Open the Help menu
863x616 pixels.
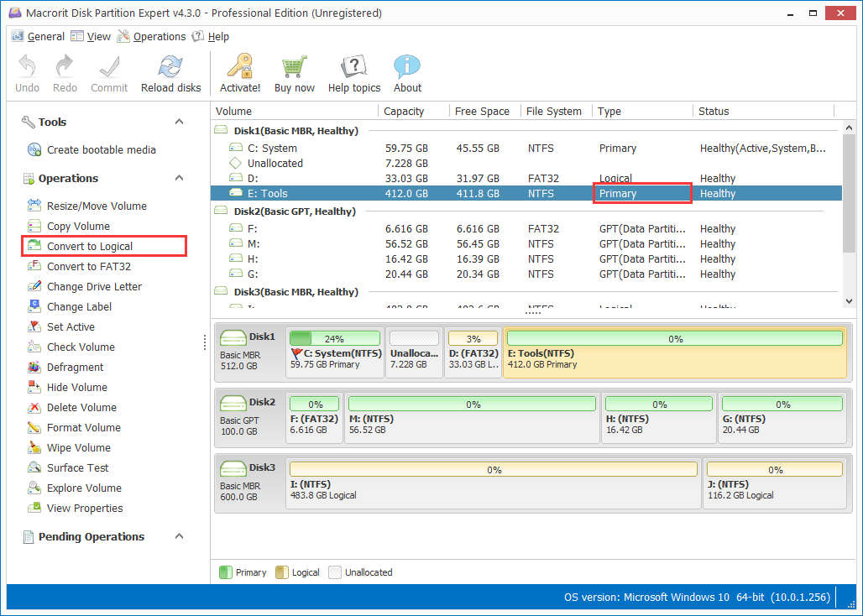click(210, 36)
